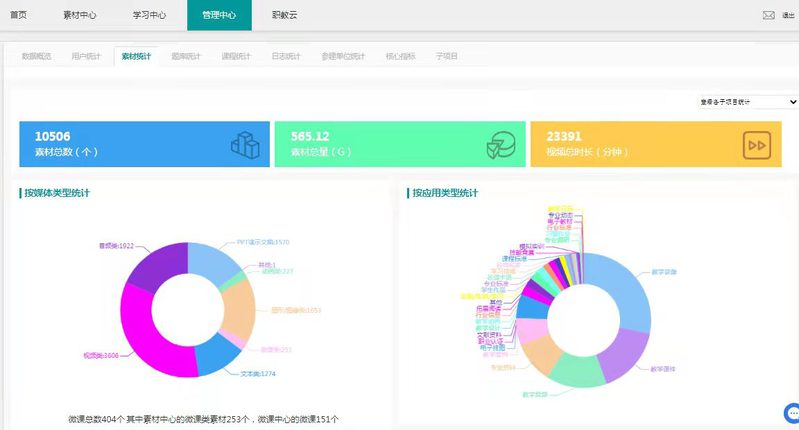Select the 日志统计 tab
The width and height of the screenshot is (799, 430).
[286, 57]
